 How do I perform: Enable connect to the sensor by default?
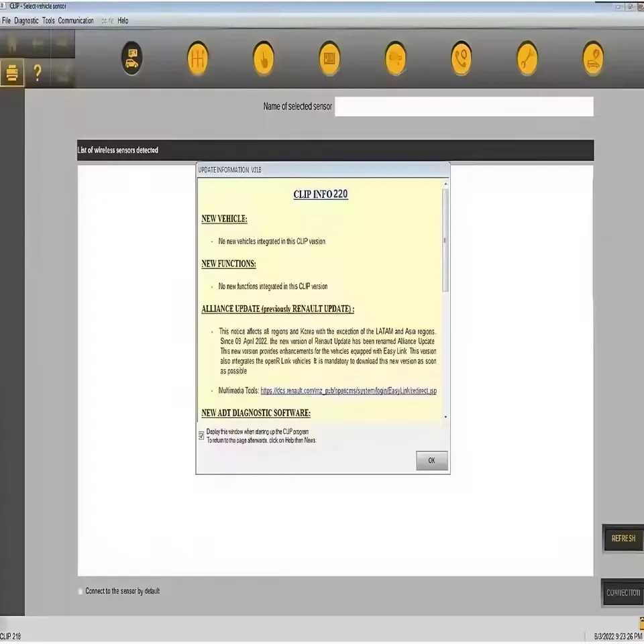tap(80, 591)
